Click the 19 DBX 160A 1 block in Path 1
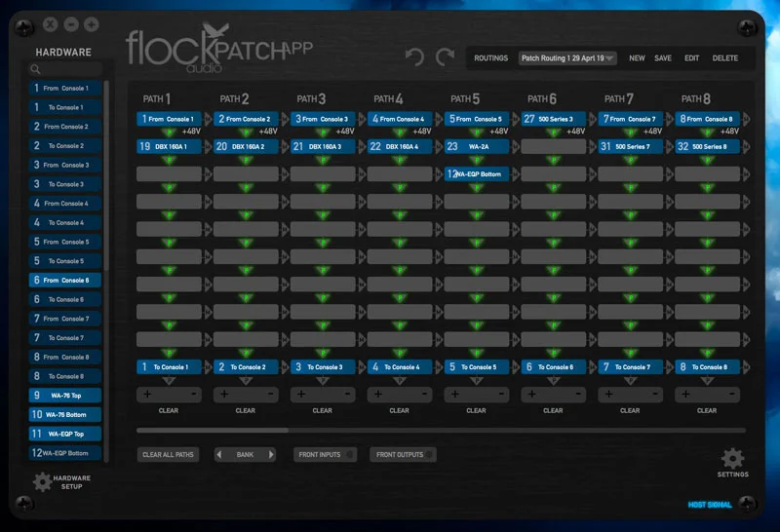 [x=169, y=147]
